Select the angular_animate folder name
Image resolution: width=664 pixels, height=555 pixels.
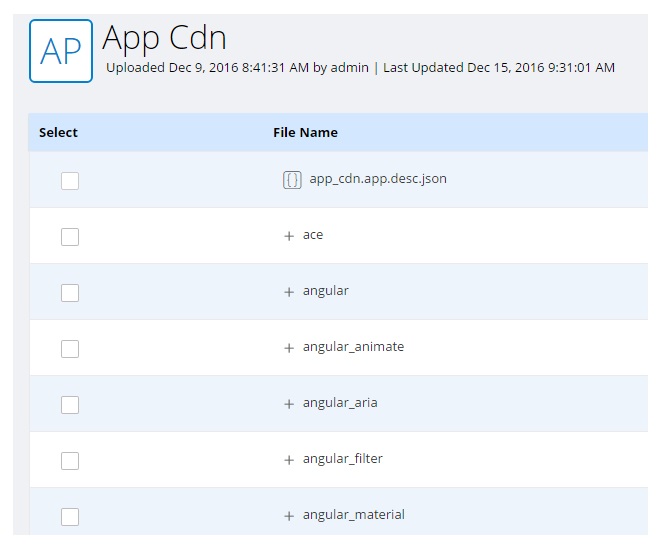coord(353,347)
